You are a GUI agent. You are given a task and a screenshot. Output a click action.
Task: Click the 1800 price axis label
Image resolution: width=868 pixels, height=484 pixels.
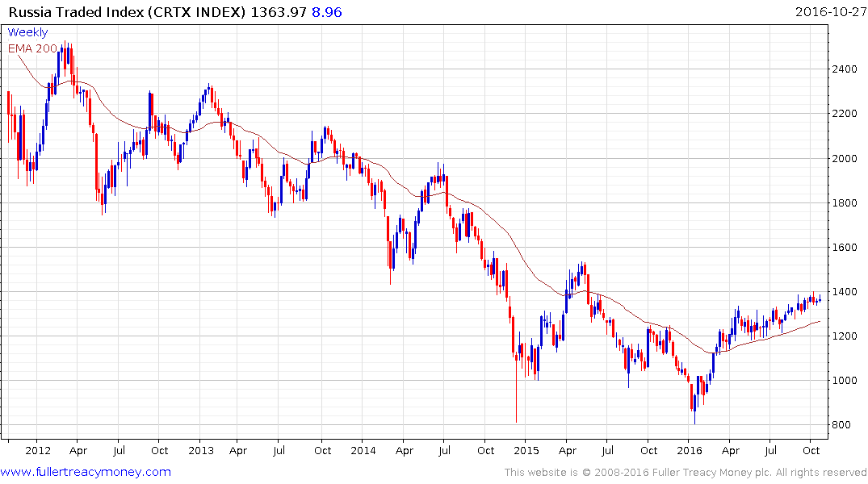click(845, 203)
